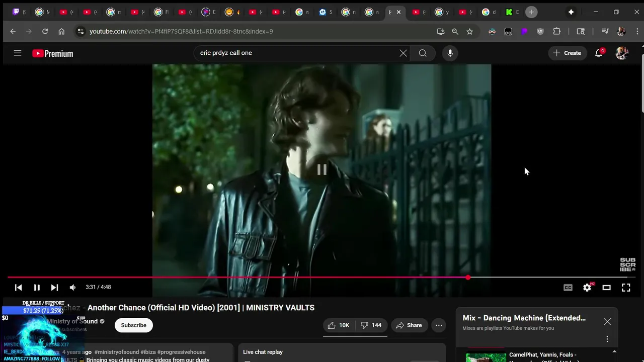This screenshot has height=362, width=644.
Task: Mute the video volume
Action: click(x=72, y=287)
